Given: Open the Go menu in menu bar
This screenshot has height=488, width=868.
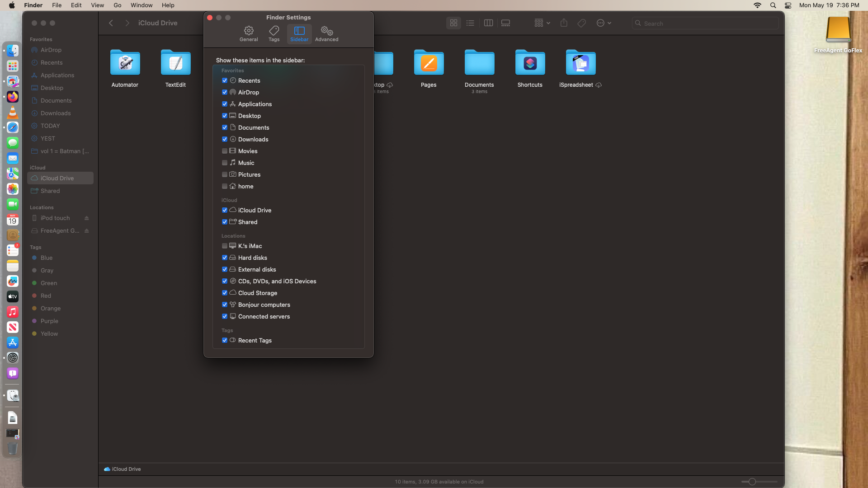Looking at the screenshot, I should [118, 5].
